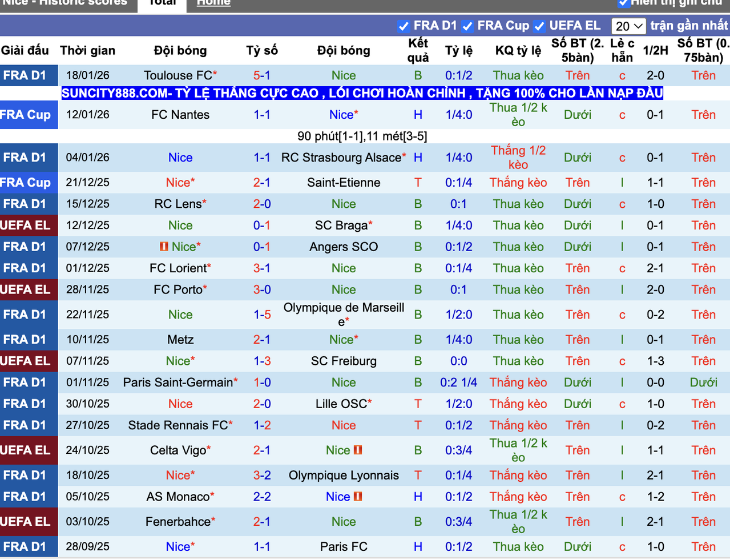Click the Tỷ số column header
730x560 pixels.
[262, 50]
